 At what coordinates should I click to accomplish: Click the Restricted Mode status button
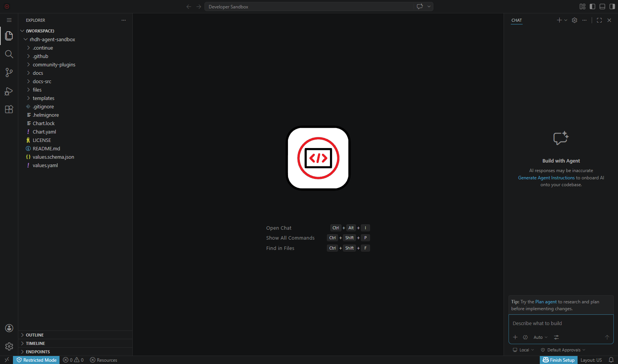(36, 360)
